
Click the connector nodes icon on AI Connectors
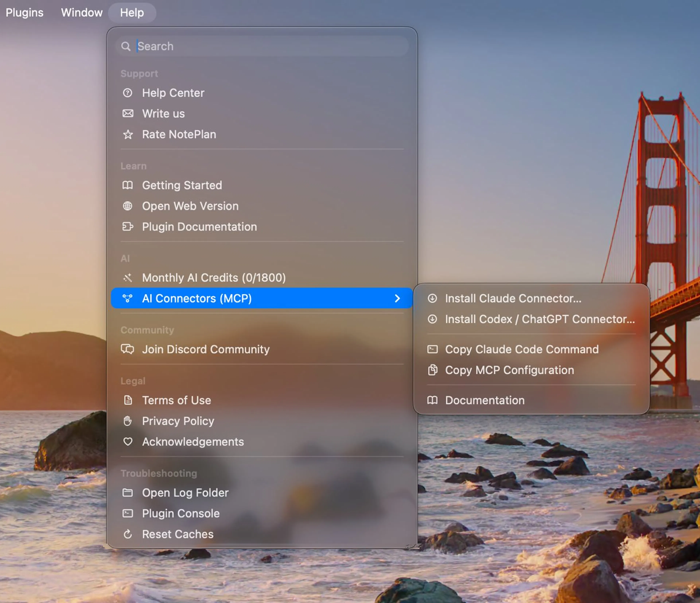[x=127, y=298]
